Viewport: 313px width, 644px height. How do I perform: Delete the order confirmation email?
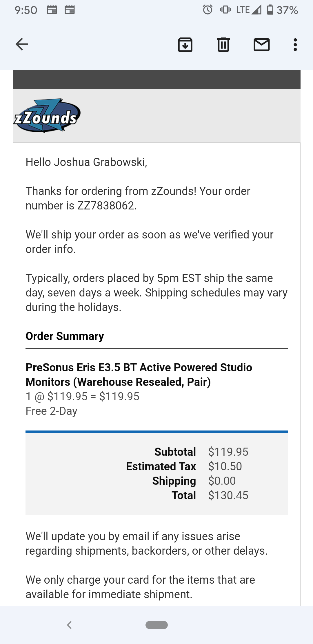point(223,45)
